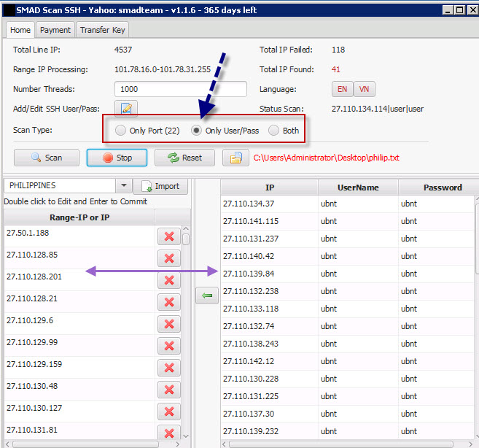Sort results by the IP column header
This screenshot has height=448, width=479.
[x=269, y=188]
